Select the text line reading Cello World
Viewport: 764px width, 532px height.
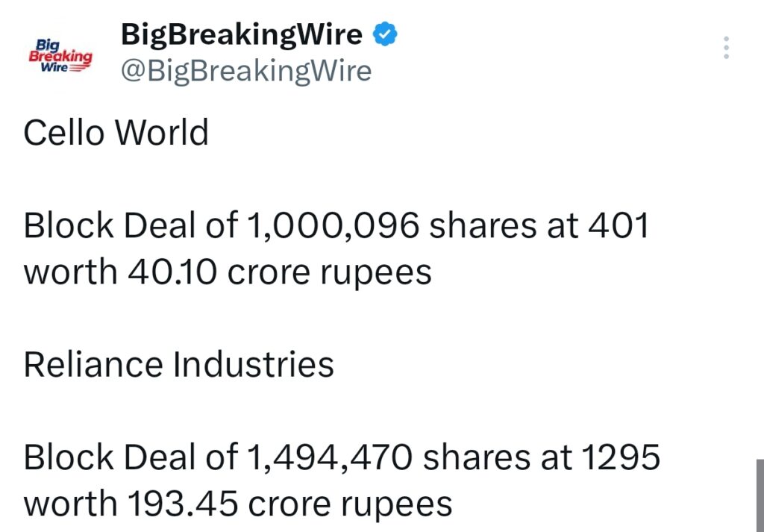(x=114, y=133)
